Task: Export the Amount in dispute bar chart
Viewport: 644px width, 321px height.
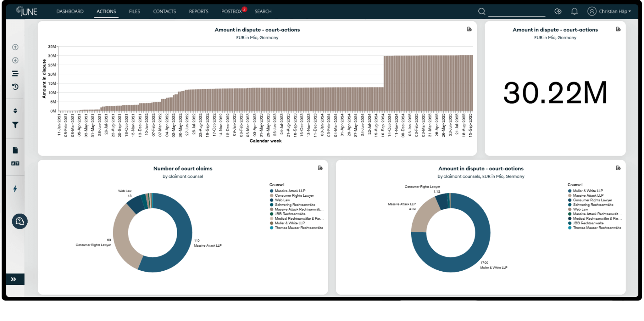Action: (469, 29)
